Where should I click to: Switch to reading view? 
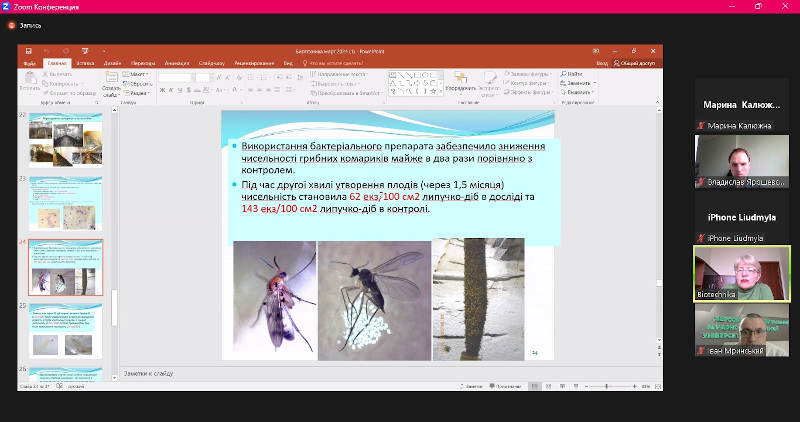coord(562,386)
